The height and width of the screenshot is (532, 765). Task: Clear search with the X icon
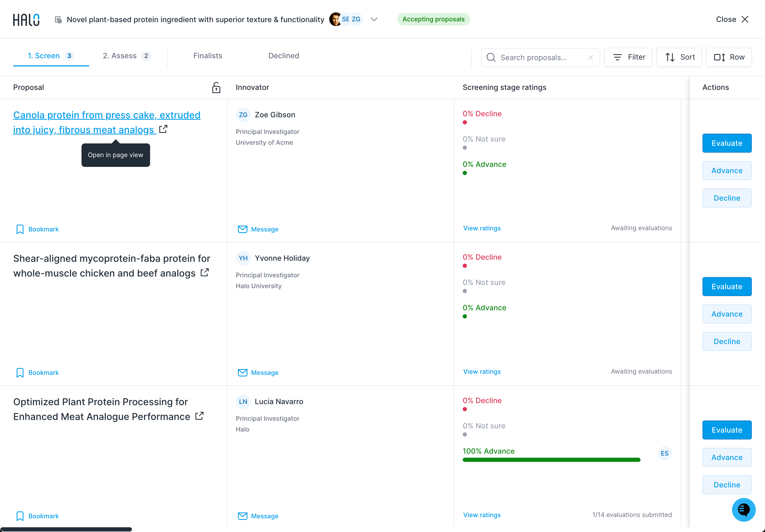(590, 57)
